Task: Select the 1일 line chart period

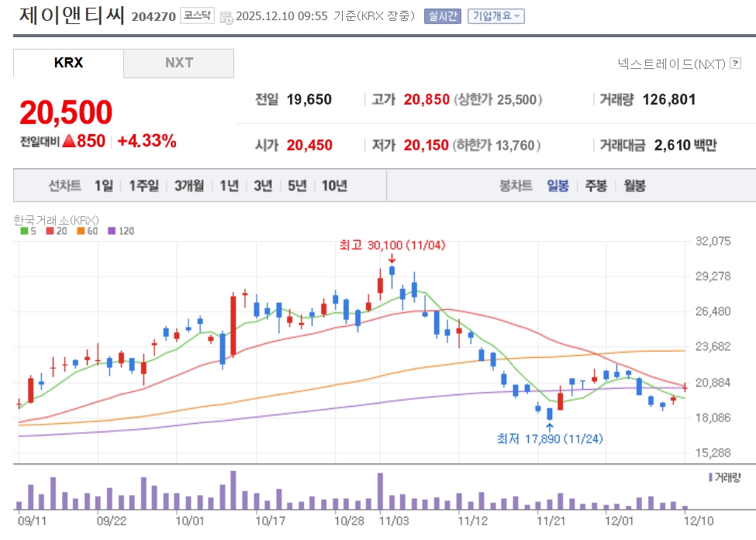Action: pos(104,185)
